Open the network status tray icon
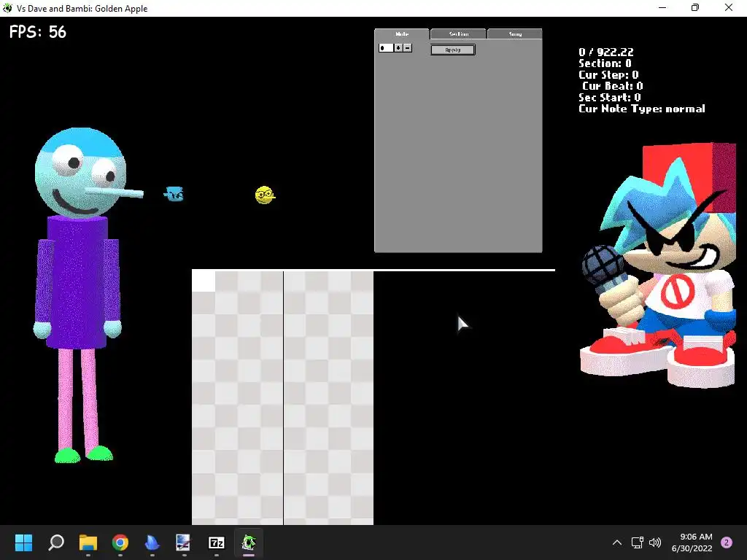 point(637,542)
